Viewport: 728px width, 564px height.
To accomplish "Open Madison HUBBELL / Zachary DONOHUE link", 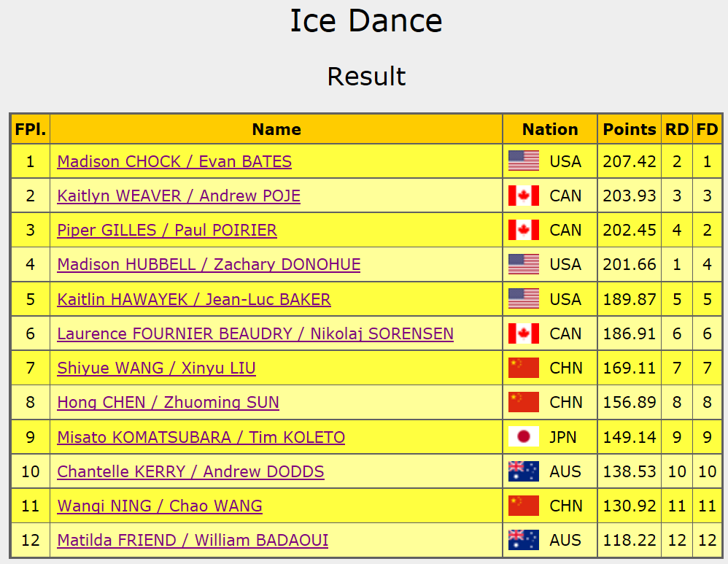I will [x=209, y=264].
